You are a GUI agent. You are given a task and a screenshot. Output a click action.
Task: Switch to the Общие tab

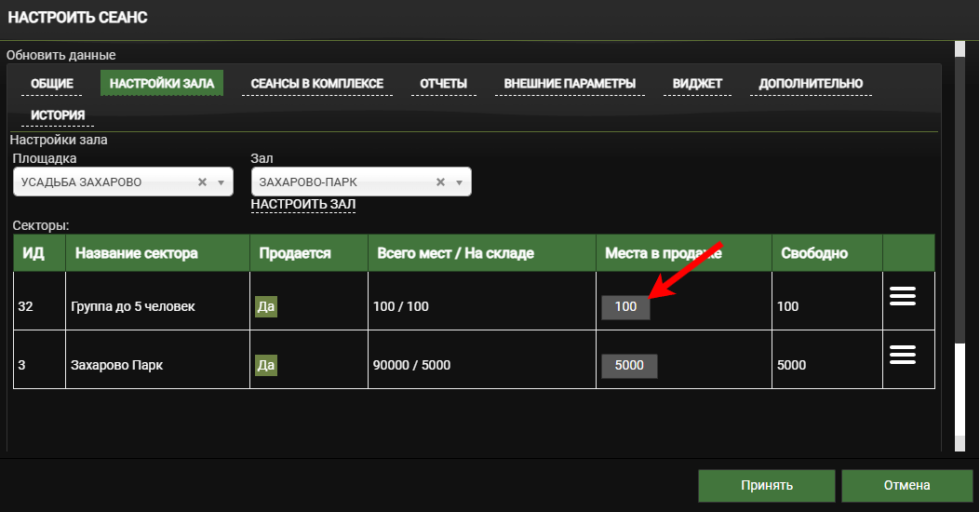tap(52, 84)
